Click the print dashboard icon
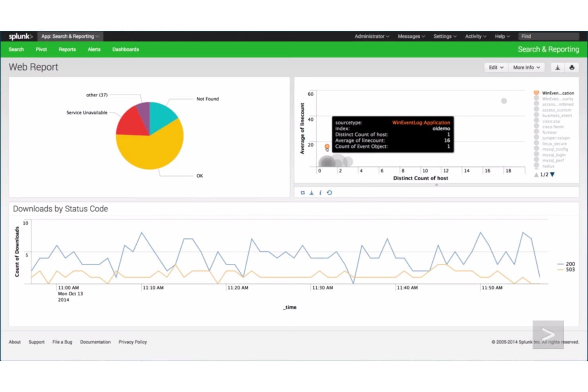Image resolution: width=588 pixels, height=392 pixels. coord(572,68)
